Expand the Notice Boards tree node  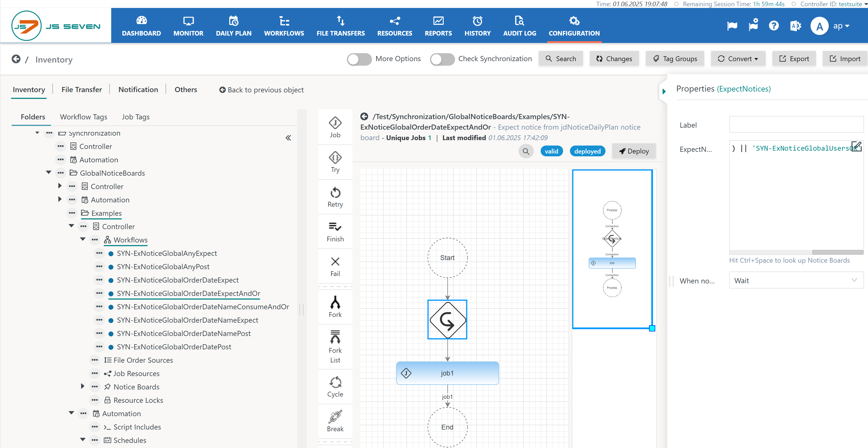(x=82, y=386)
